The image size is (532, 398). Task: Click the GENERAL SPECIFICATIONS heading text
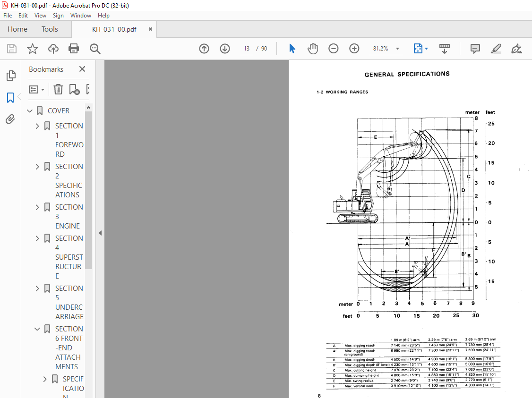(407, 74)
